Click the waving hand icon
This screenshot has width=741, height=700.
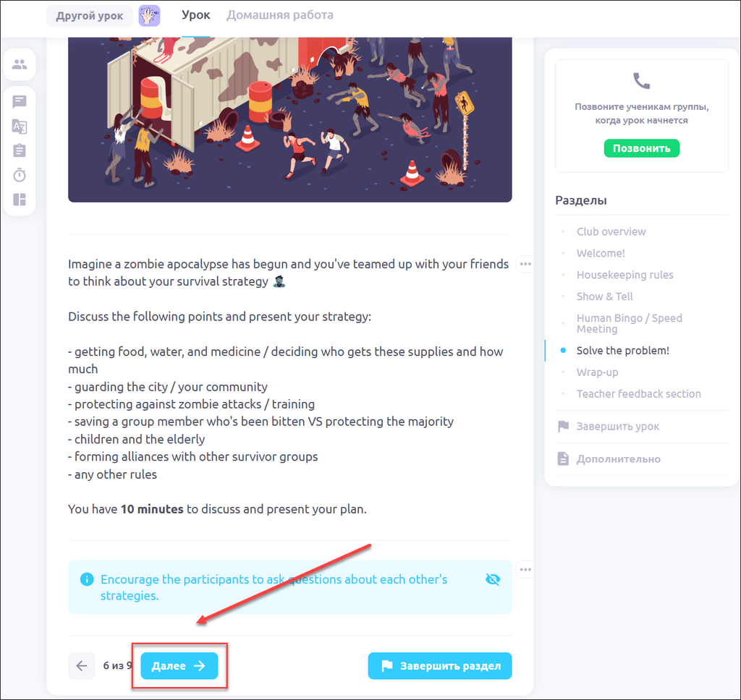149,16
